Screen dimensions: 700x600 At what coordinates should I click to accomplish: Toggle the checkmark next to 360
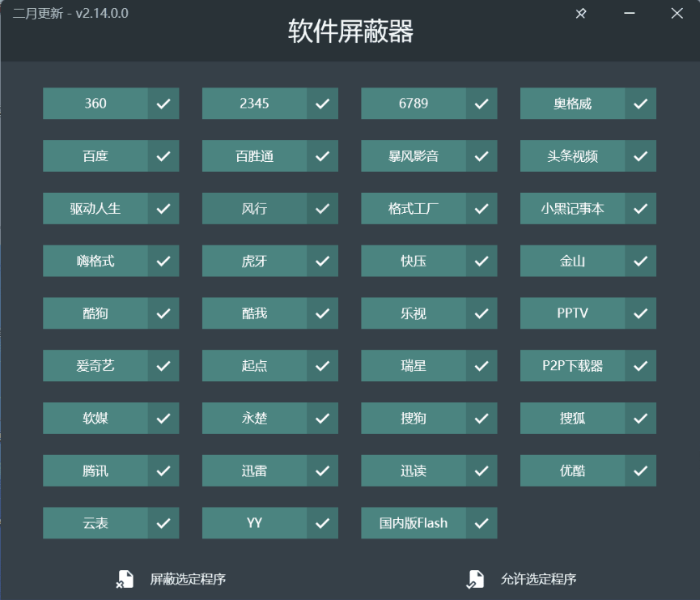(163, 103)
